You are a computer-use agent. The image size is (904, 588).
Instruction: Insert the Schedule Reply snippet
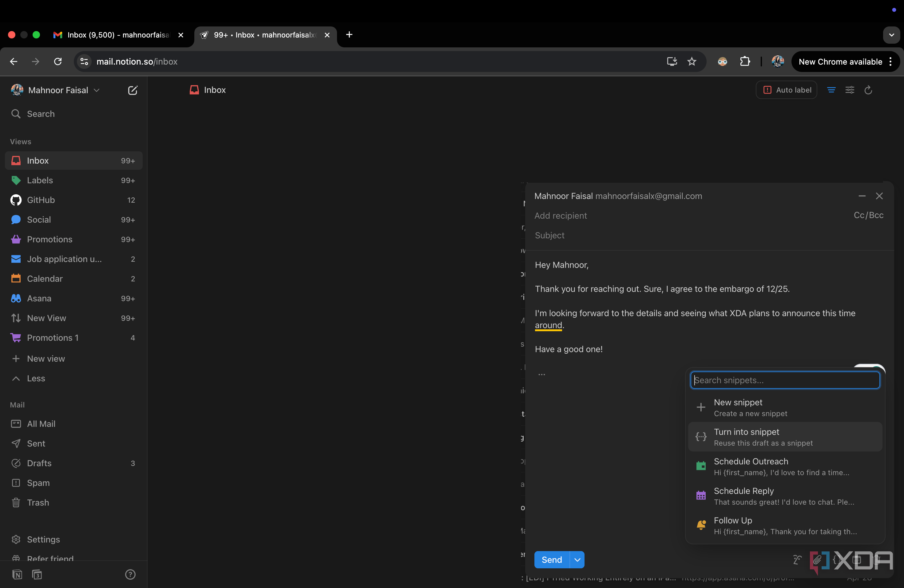[x=785, y=496]
